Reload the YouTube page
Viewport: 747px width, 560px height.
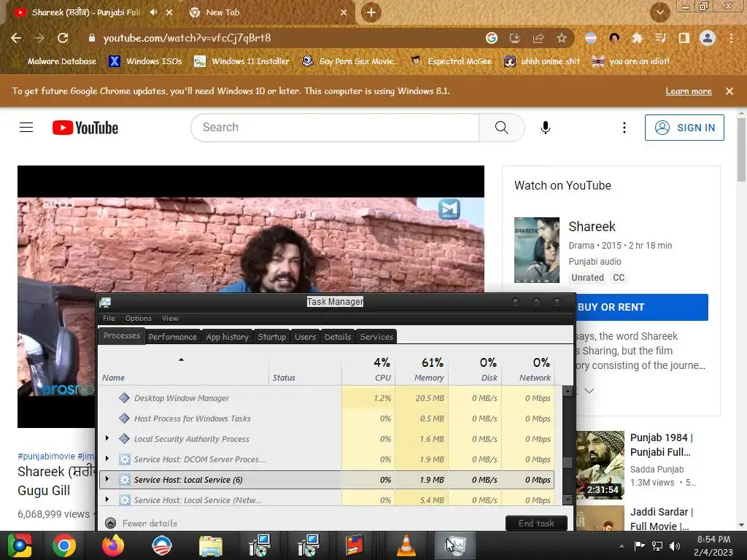coord(63,38)
